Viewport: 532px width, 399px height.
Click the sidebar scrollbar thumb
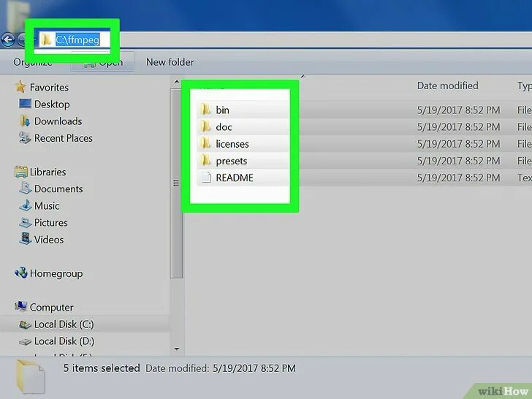[x=176, y=183]
